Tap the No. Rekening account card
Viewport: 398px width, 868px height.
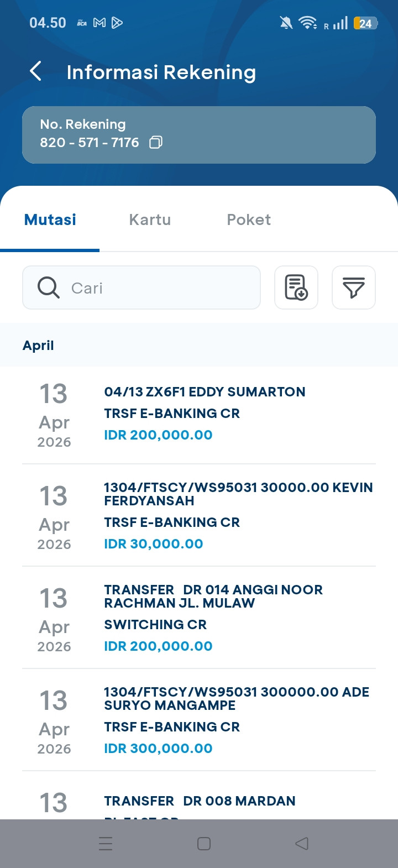point(199,134)
